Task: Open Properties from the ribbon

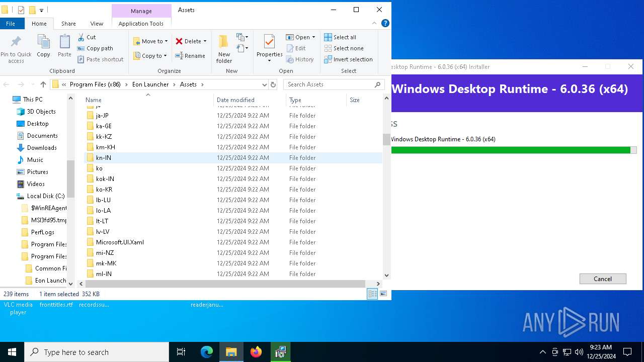Action: (270, 49)
